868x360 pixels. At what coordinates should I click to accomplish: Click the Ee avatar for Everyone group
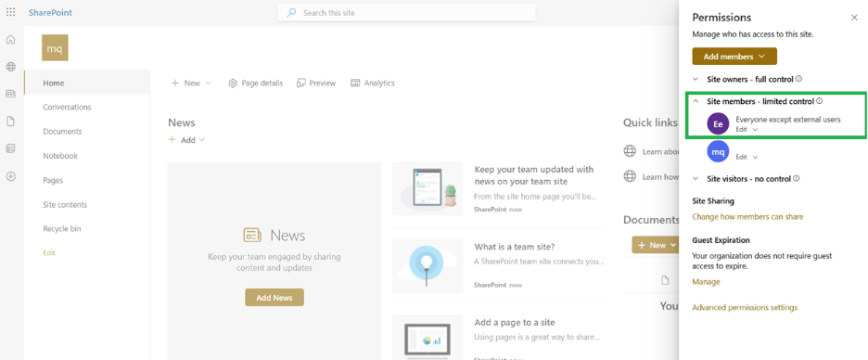pos(718,124)
